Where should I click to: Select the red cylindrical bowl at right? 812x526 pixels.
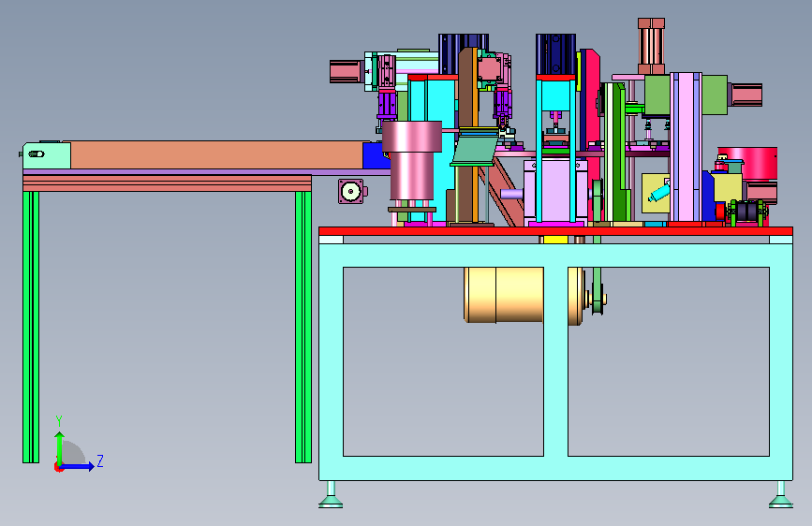pyautogui.click(x=747, y=164)
